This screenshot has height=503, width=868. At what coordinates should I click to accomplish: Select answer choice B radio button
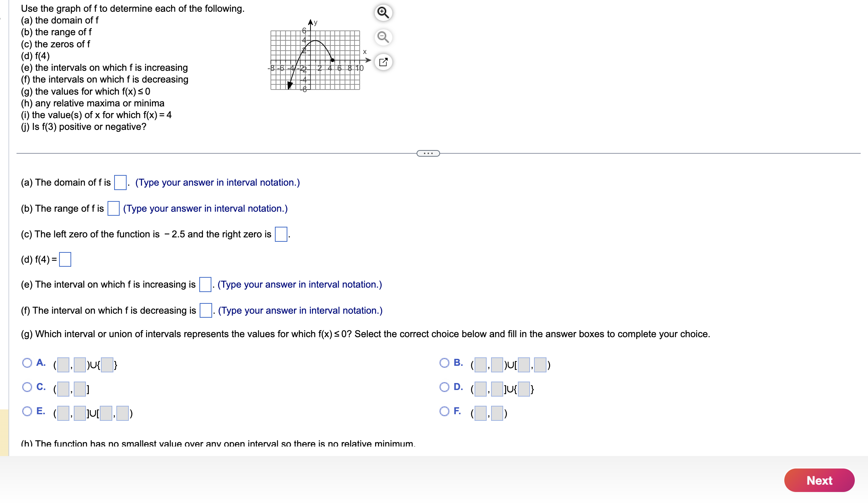[x=445, y=362]
